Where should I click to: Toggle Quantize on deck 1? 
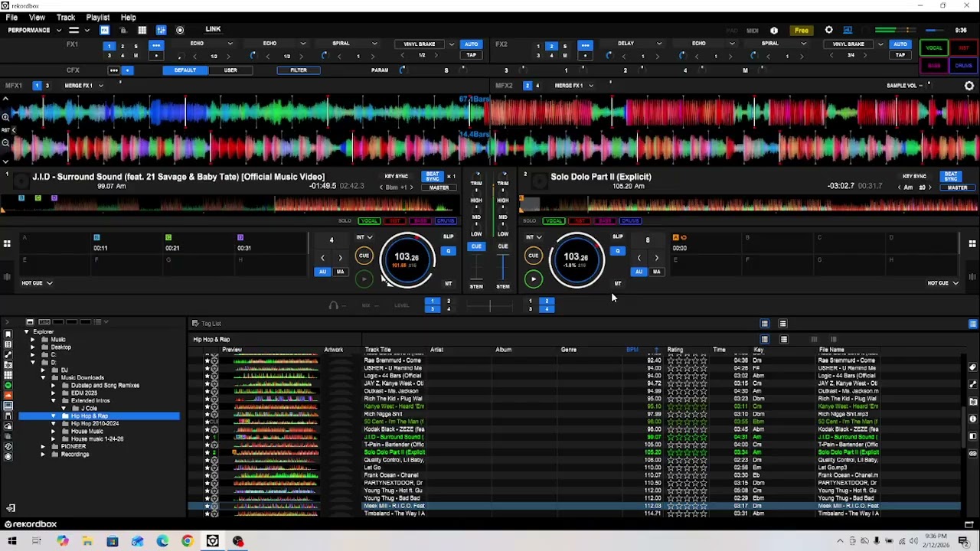click(449, 251)
